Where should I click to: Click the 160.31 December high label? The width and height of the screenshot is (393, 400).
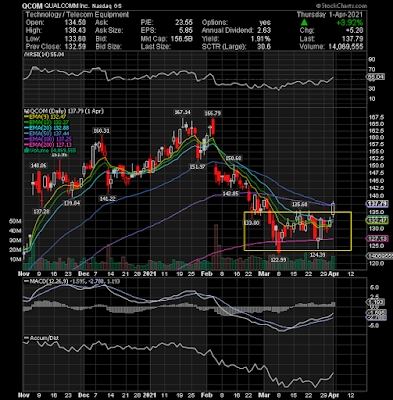click(x=101, y=131)
